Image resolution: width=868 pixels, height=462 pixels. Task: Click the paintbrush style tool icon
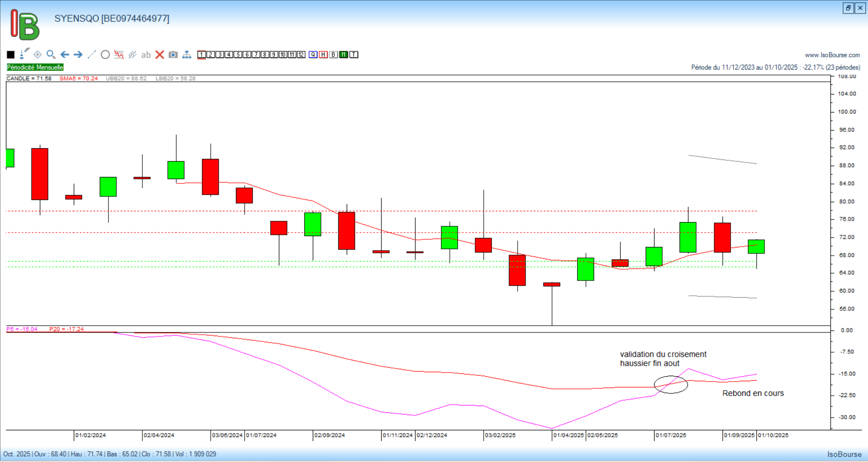point(24,54)
